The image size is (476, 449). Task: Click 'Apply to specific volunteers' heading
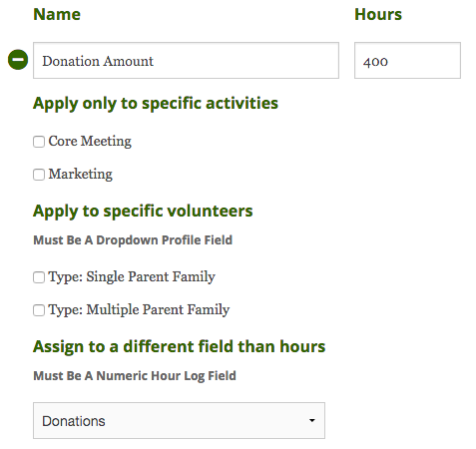click(x=143, y=212)
